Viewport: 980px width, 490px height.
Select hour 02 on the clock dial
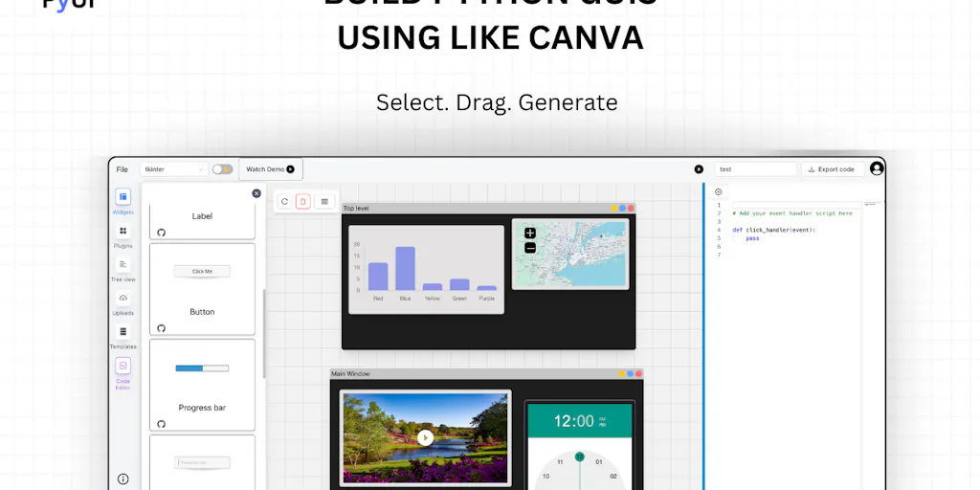click(613, 477)
